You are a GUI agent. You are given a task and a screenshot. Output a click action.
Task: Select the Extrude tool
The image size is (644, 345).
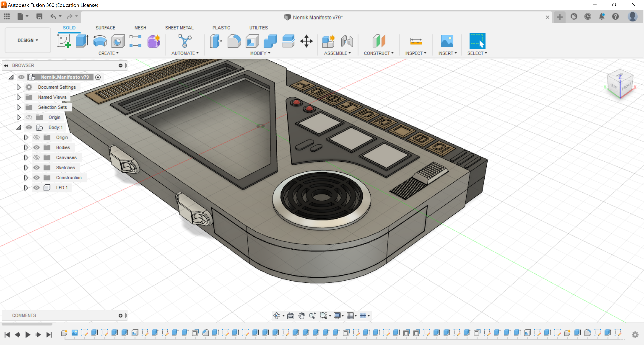tap(82, 41)
